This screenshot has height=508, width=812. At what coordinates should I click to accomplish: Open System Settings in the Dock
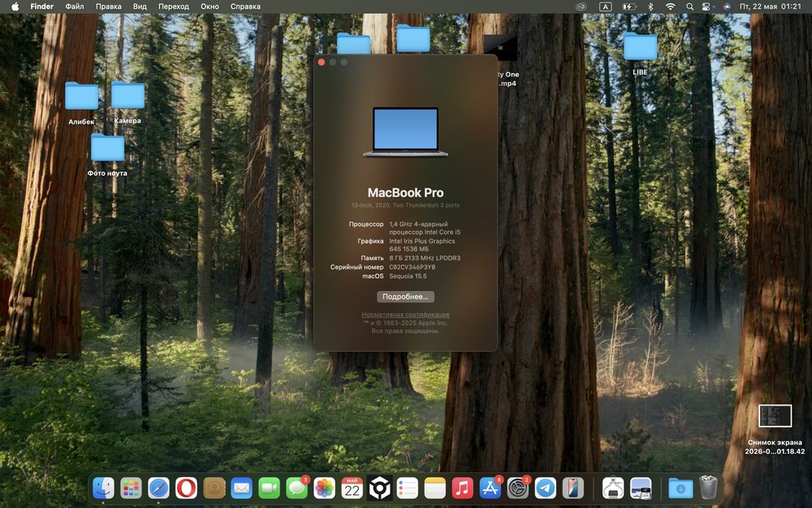click(518, 488)
